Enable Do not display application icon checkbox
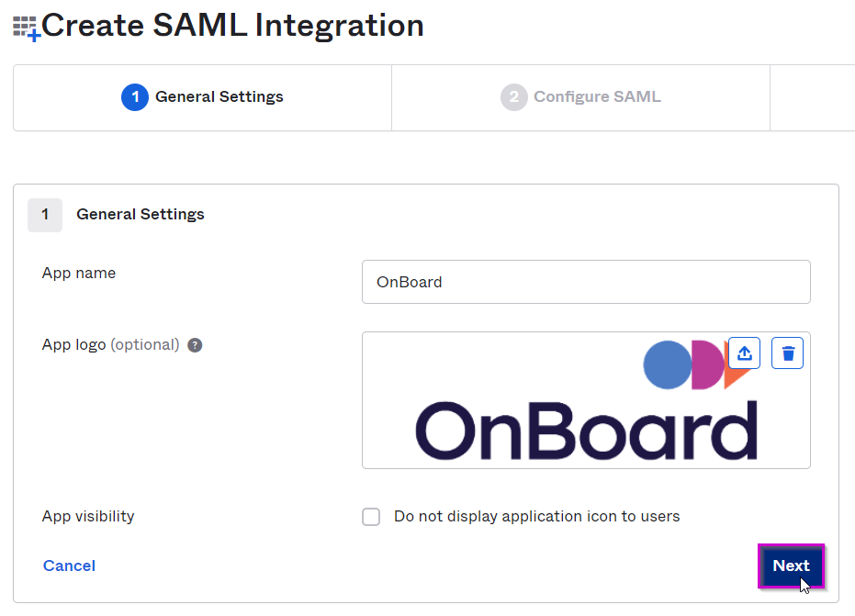Viewport: 855px width, 616px height. [x=371, y=517]
